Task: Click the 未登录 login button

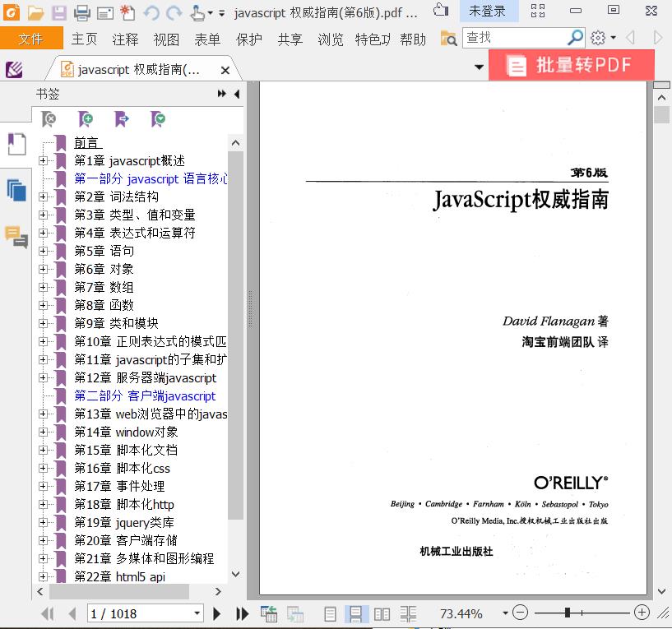Action: 488,12
